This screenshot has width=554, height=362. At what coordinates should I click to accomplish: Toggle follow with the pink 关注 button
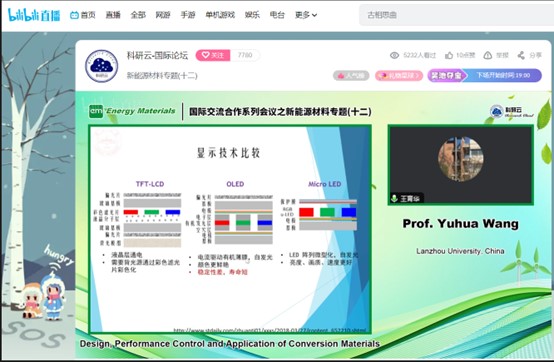coord(213,55)
